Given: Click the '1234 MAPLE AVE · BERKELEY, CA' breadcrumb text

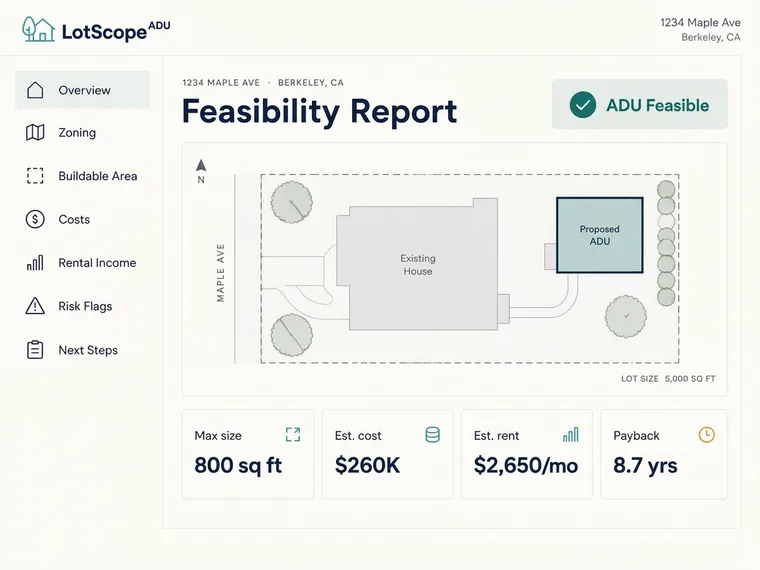Looking at the screenshot, I should [x=263, y=83].
